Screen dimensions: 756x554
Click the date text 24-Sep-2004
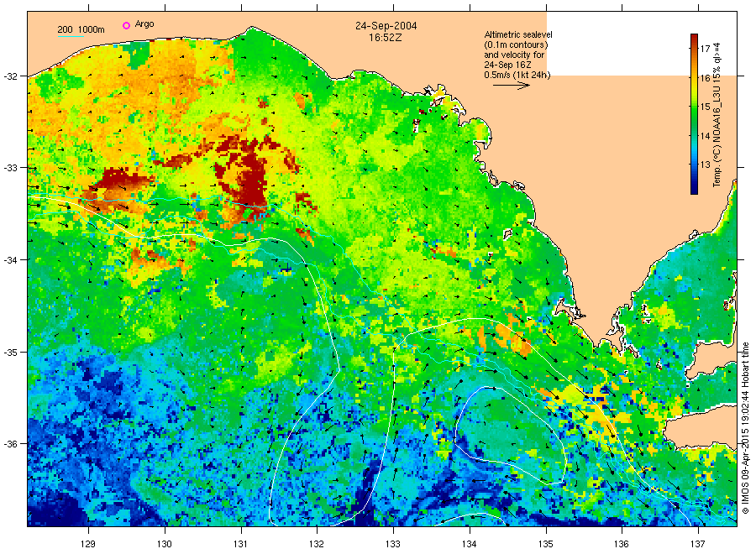[386, 26]
